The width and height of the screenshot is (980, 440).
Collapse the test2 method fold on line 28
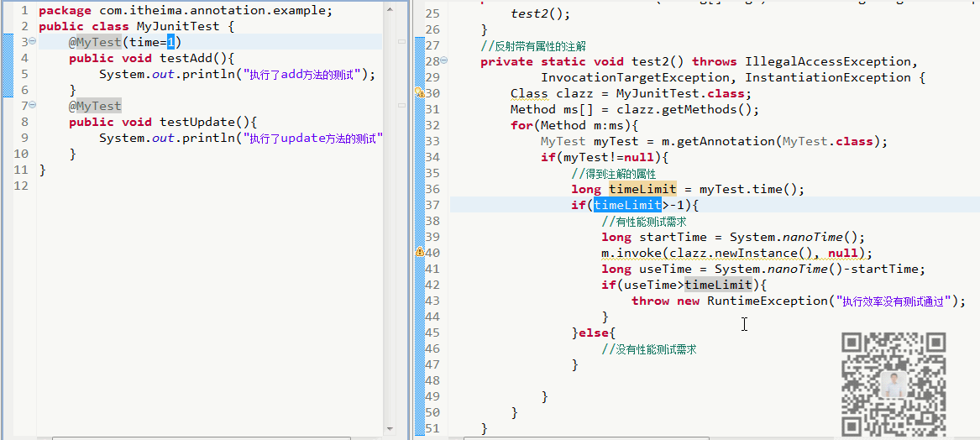pos(443,60)
